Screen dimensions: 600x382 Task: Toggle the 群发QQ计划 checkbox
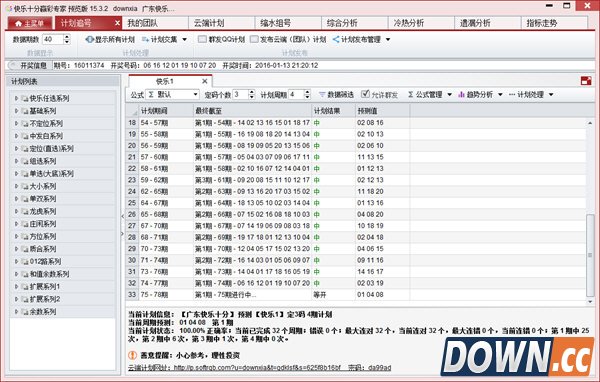tap(202, 39)
